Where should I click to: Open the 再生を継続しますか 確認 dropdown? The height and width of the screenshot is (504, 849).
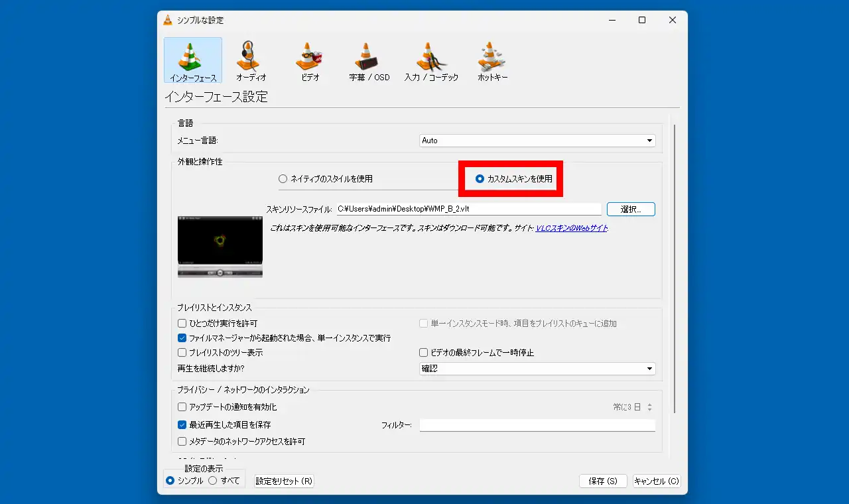(x=538, y=369)
